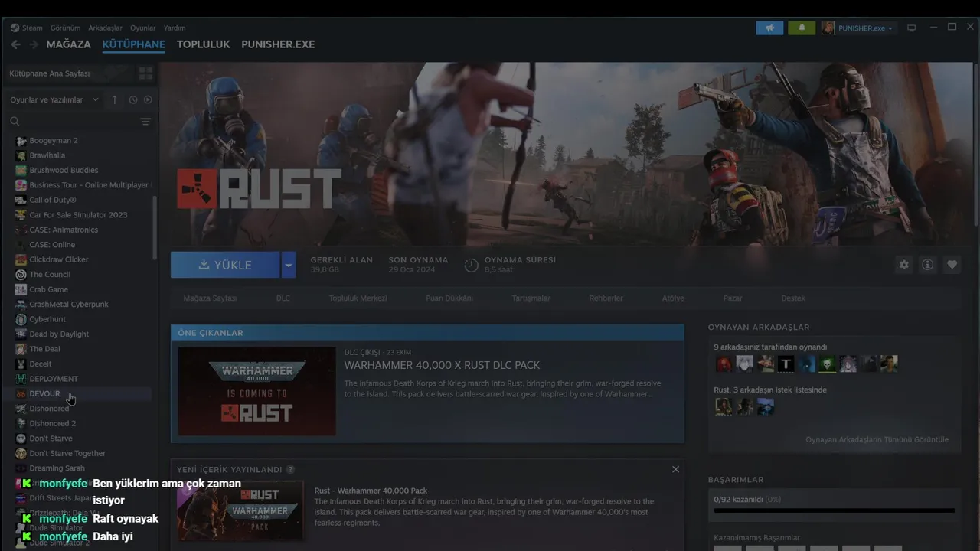The height and width of the screenshot is (551, 980).
Task: Go to the MAĞAZA tab
Action: pyautogui.click(x=68, y=44)
